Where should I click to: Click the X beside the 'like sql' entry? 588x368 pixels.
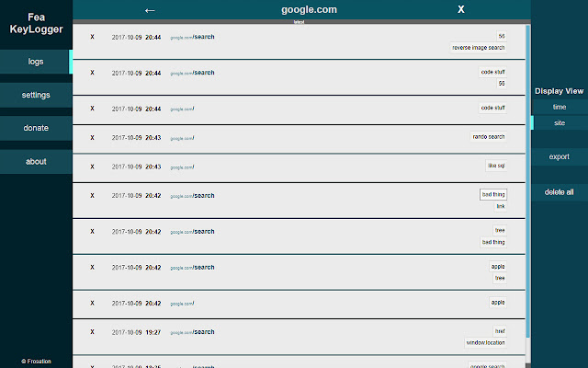[x=92, y=167]
